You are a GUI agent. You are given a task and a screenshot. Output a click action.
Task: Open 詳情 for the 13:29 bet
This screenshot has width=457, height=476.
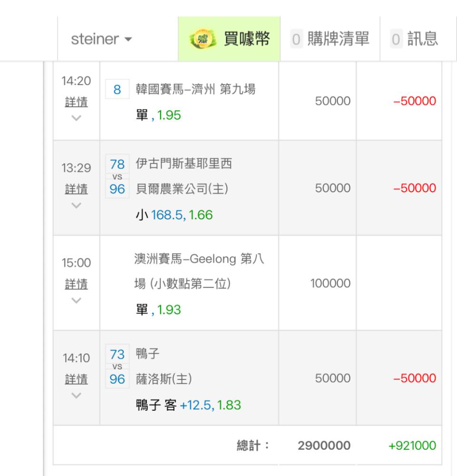tap(76, 190)
